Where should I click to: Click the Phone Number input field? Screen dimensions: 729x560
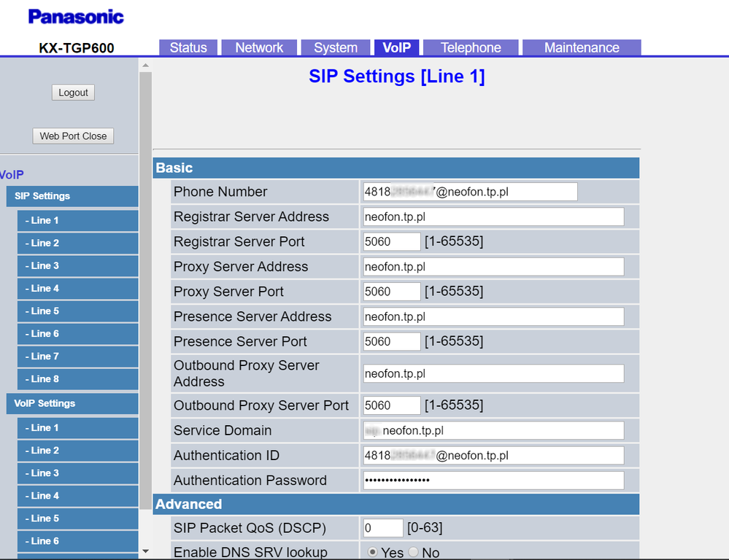tap(470, 192)
